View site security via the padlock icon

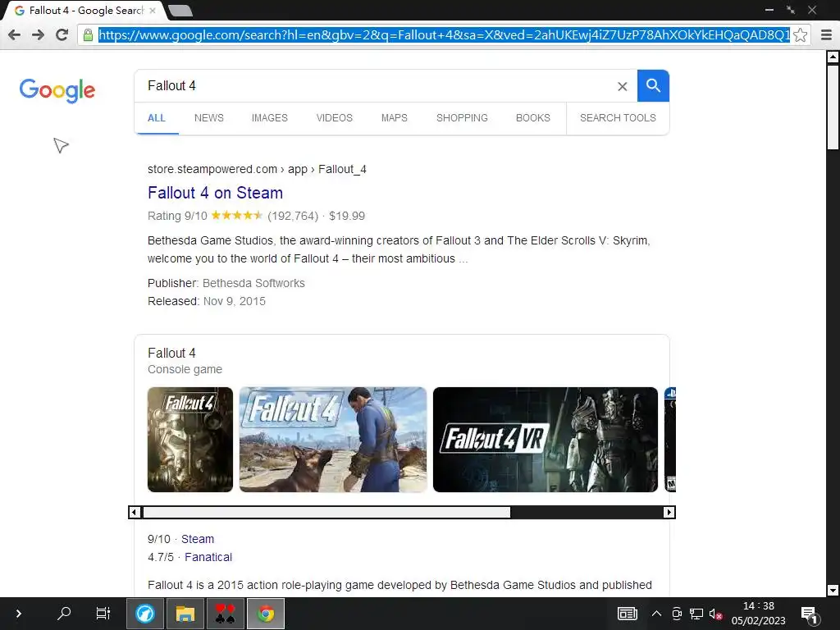click(x=88, y=35)
